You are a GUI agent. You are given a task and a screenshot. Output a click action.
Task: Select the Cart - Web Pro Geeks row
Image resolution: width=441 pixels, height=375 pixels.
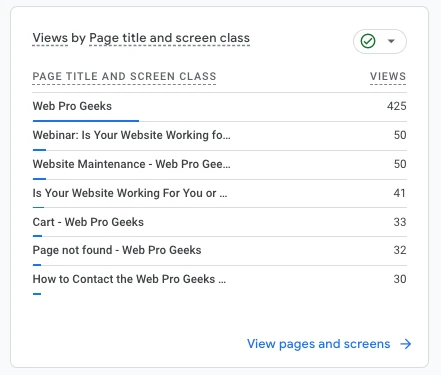tap(219, 222)
